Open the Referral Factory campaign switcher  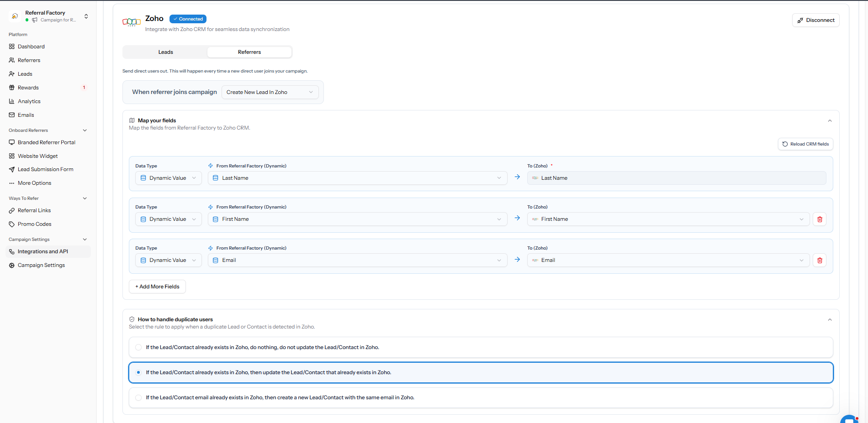pos(48,16)
